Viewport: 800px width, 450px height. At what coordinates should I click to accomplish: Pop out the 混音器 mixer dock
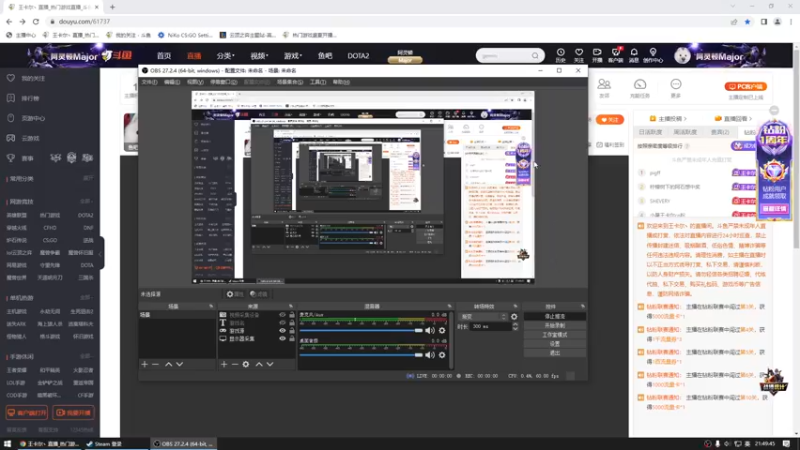[449, 306]
